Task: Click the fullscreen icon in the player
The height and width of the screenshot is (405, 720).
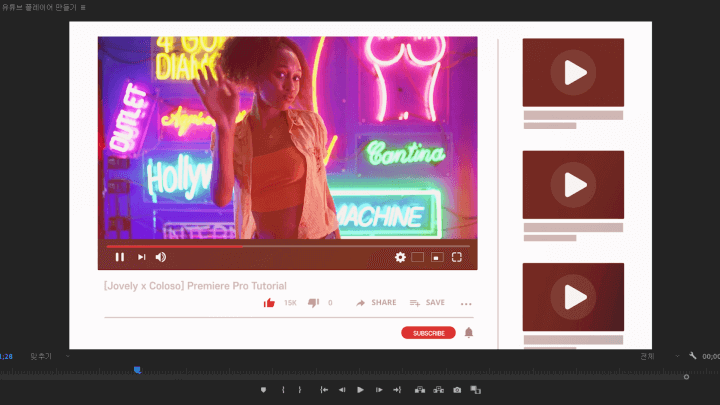Action: 457,257
